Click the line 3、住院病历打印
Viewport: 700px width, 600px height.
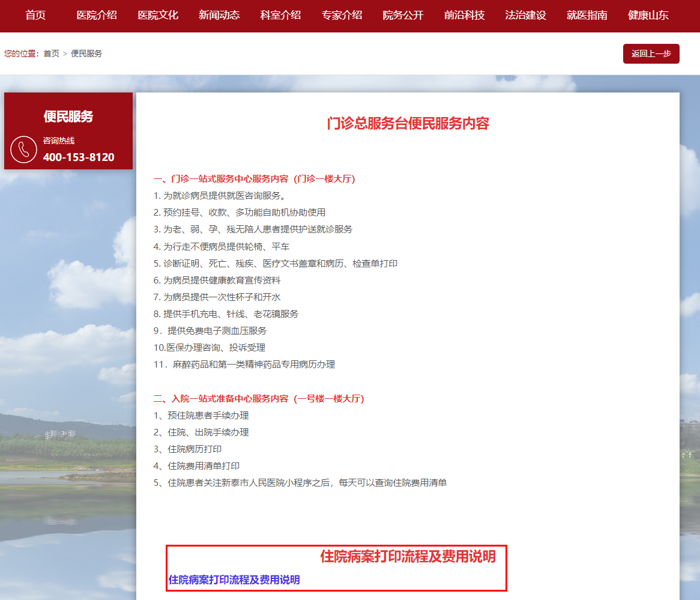[x=187, y=449]
